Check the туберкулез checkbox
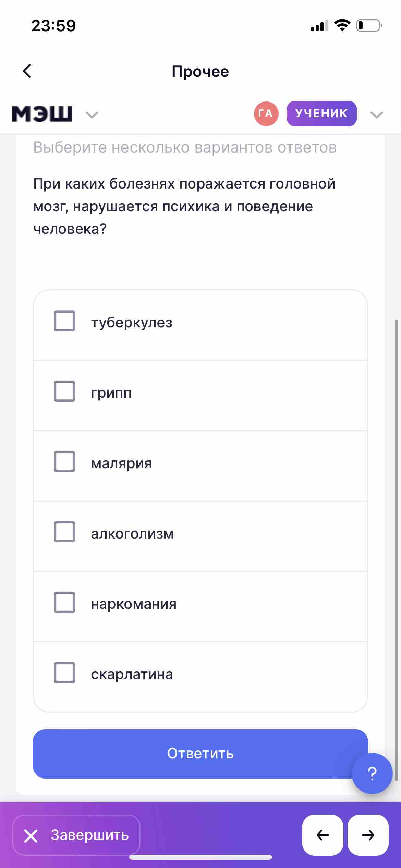401x868 pixels. point(64,321)
